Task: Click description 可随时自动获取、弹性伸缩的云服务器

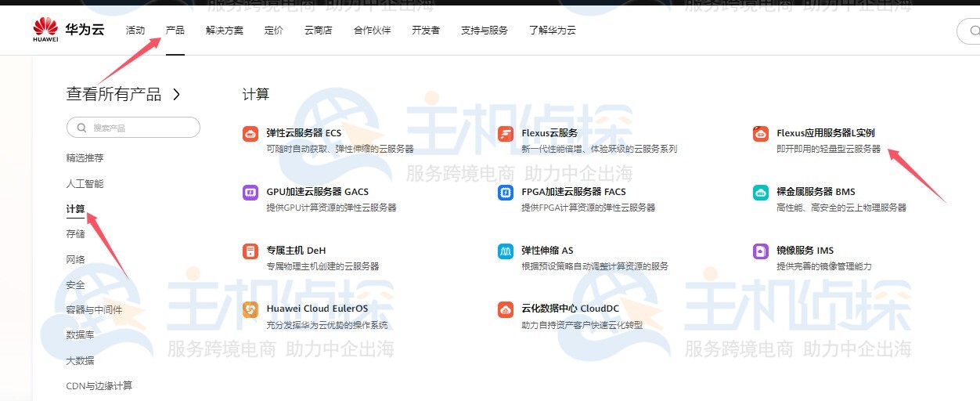Action: pos(340,149)
